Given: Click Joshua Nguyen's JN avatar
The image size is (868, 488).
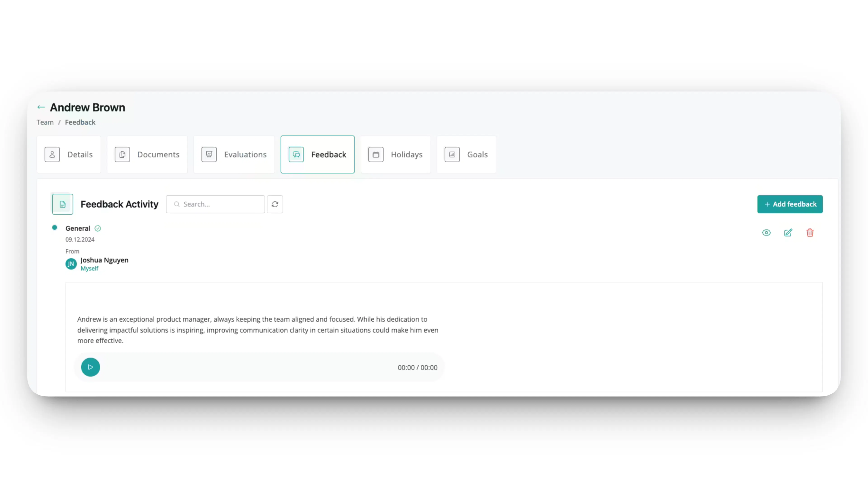Looking at the screenshot, I should pos(71,264).
